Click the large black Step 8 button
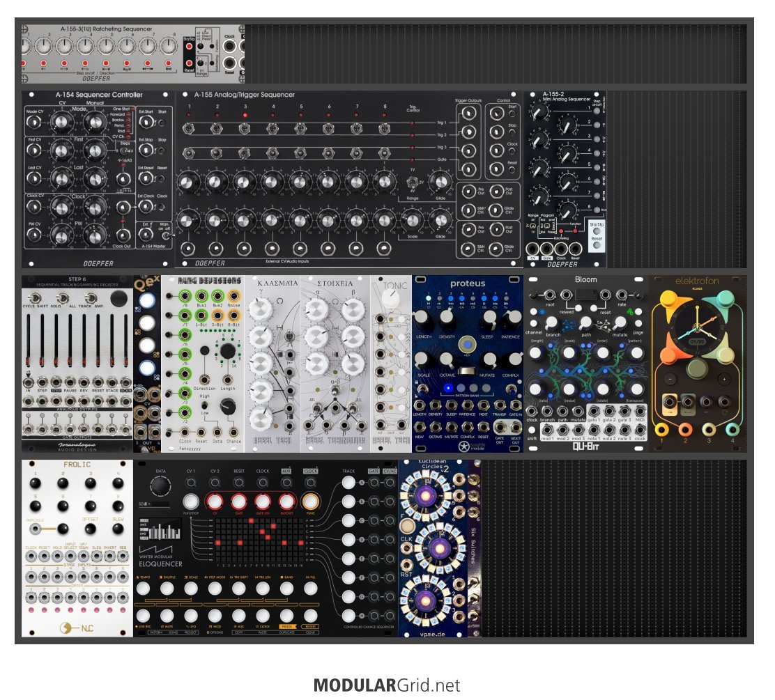 pos(118,298)
